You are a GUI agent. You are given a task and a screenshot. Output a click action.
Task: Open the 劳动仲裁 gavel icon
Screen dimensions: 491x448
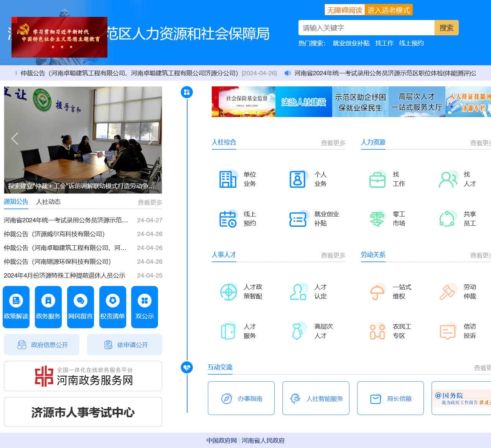click(x=447, y=292)
